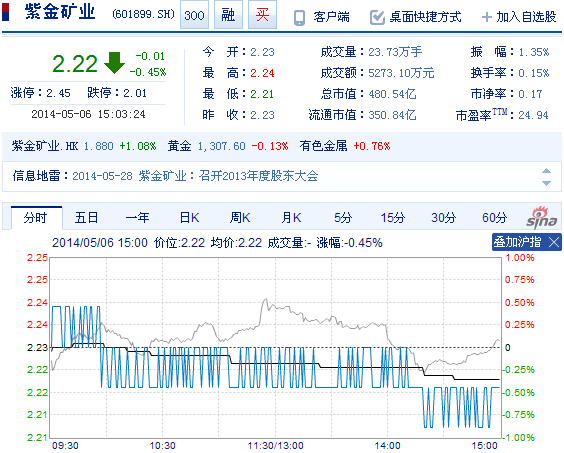Viewport: 564px width, 453px height.
Task: Switch to the 30分 thirty-minute tab
Action: (x=444, y=218)
